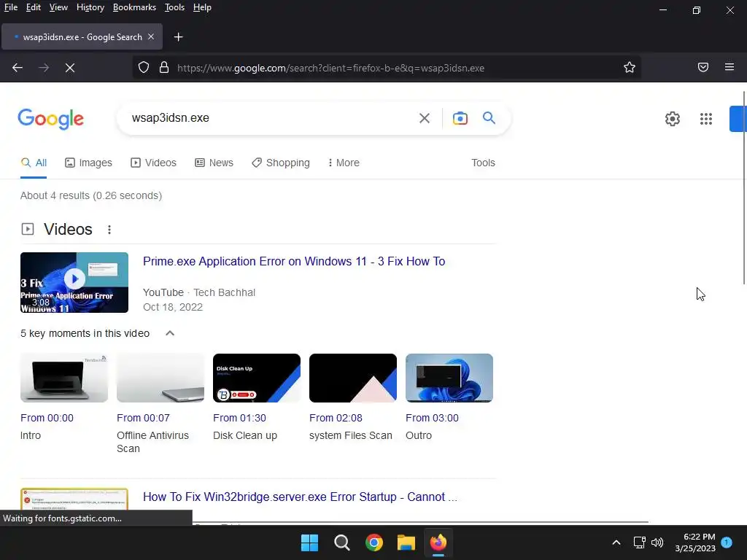Save the page to Pocket
Image resolution: width=747 pixels, height=560 pixels.
pyautogui.click(x=703, y=67)
